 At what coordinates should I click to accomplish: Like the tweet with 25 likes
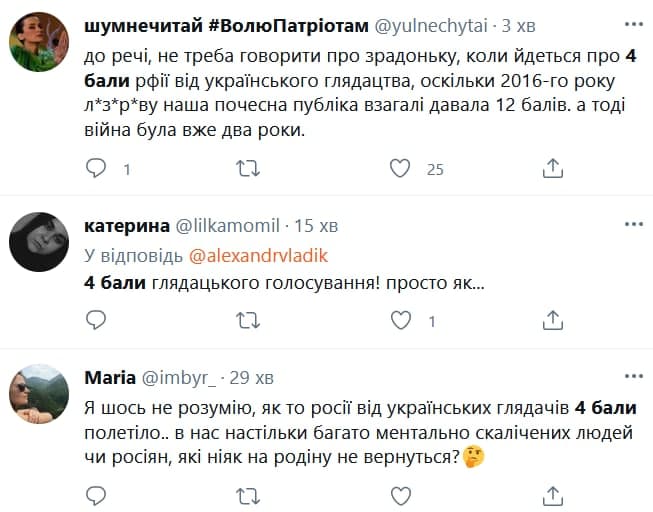click(400, 169)
